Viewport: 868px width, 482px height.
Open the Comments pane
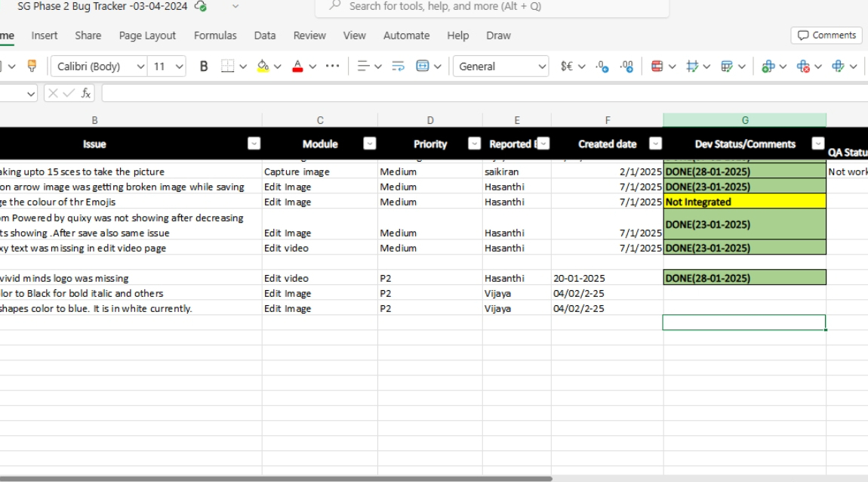click(826, 35)
